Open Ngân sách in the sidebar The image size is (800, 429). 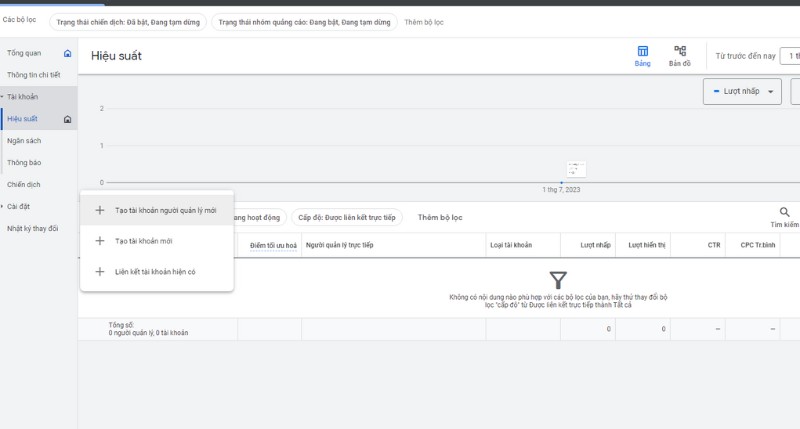click(x=24, y=141)
